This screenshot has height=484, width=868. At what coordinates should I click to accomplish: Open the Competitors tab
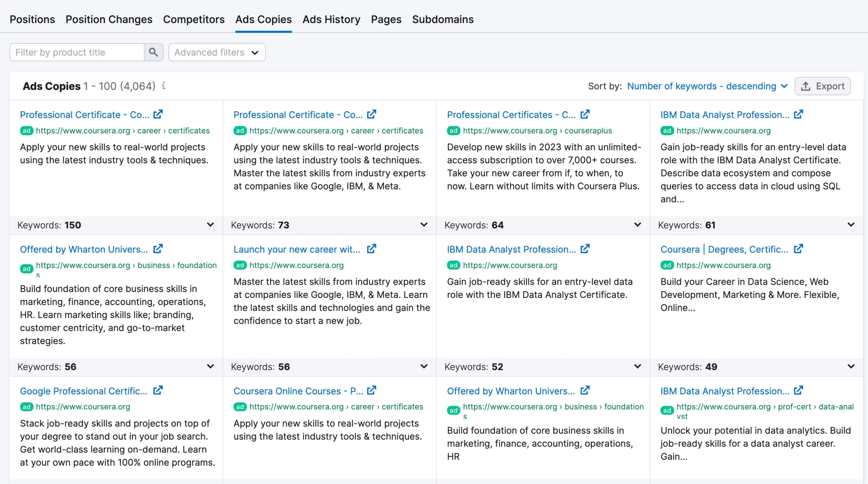[x=194, y=19]
